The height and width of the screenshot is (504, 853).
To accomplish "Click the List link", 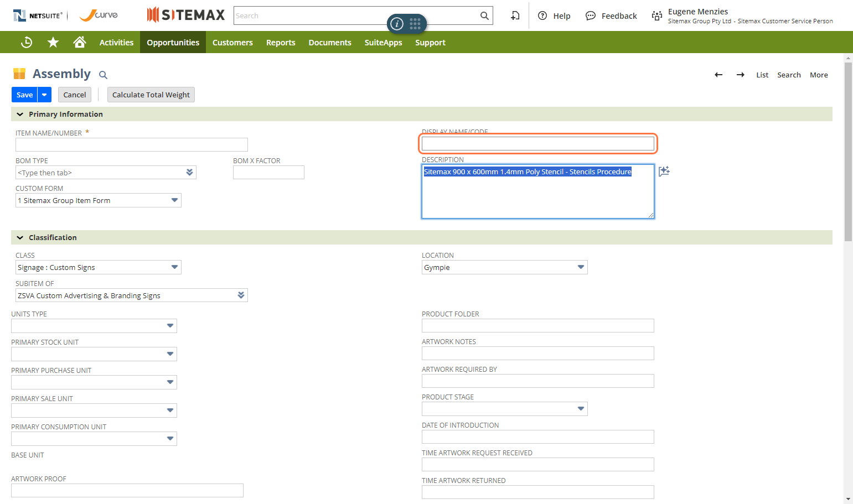I will tap(762, 75).
